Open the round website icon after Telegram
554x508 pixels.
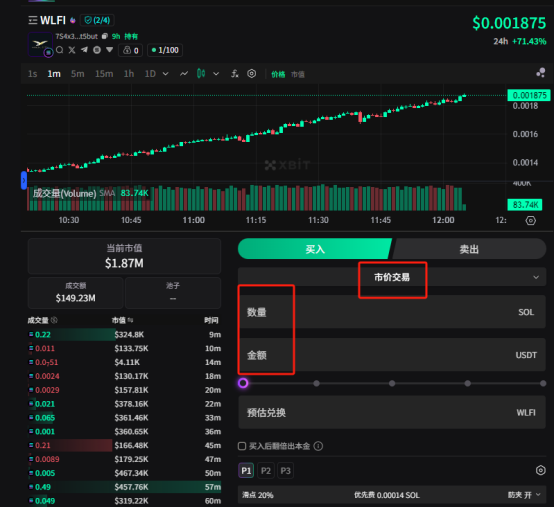click(x=97, y=50)
